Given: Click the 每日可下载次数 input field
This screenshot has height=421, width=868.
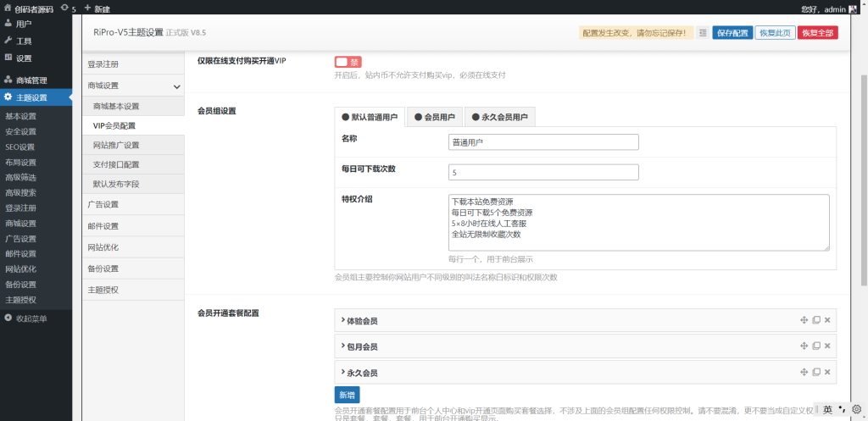Looking at the screenshot, I should coord(542,173).
